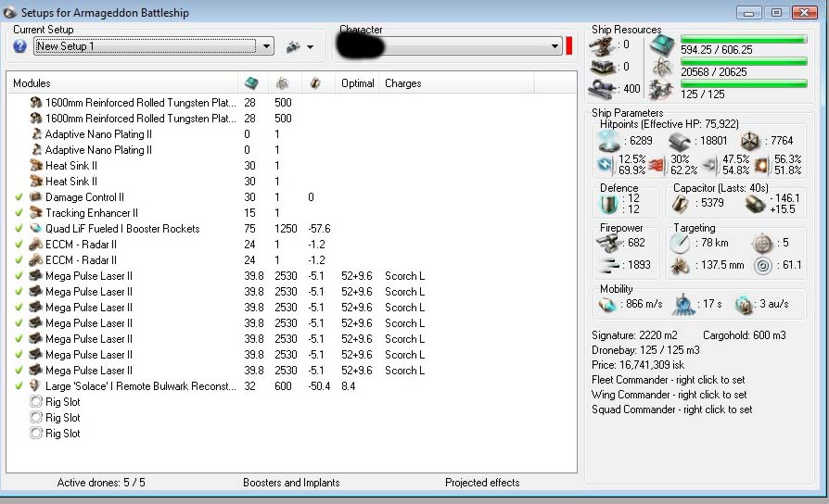Click launcher hardpoints icon in Ship Resources
The height and width of the screenshot is (504, 829).
[602, 67]
